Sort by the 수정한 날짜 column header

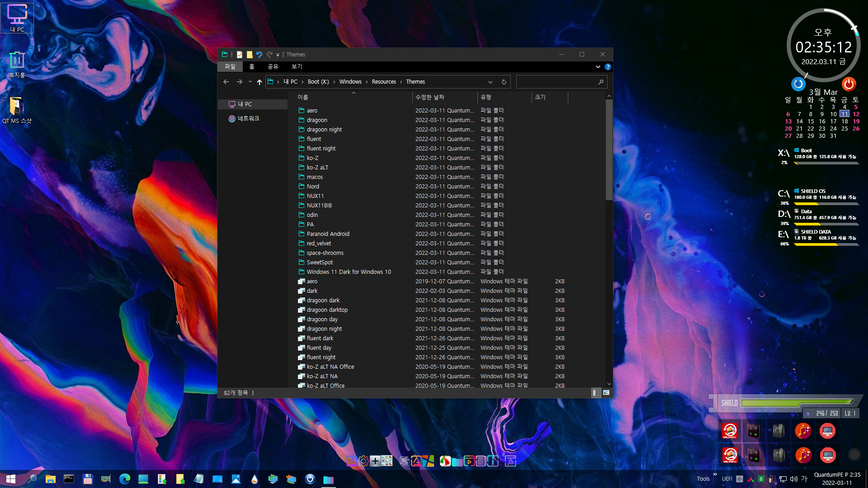point(445,97)
